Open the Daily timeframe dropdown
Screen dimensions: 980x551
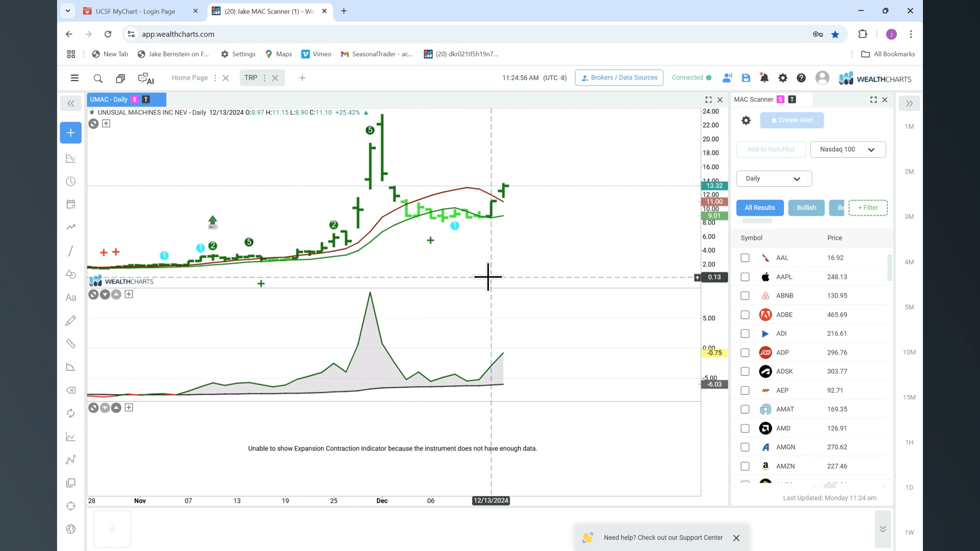pyautogui.click(x=774, y=179)
